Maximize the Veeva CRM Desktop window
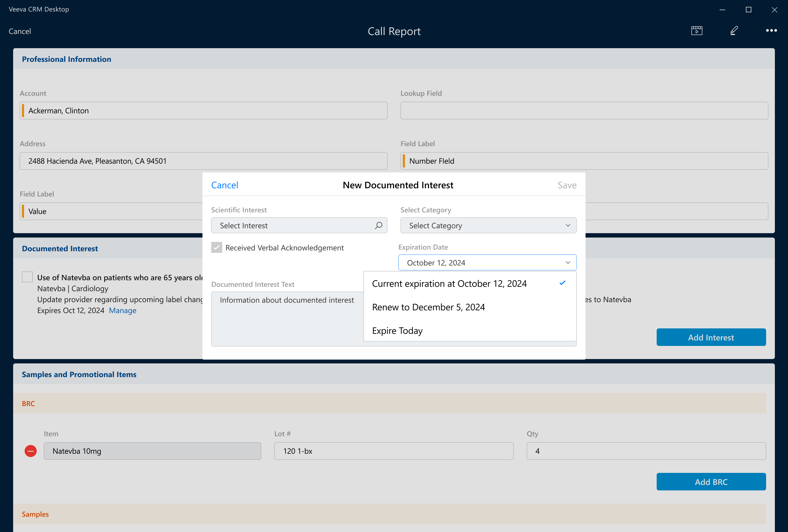This screenshot has width=788, height=532. click(748, 10)
